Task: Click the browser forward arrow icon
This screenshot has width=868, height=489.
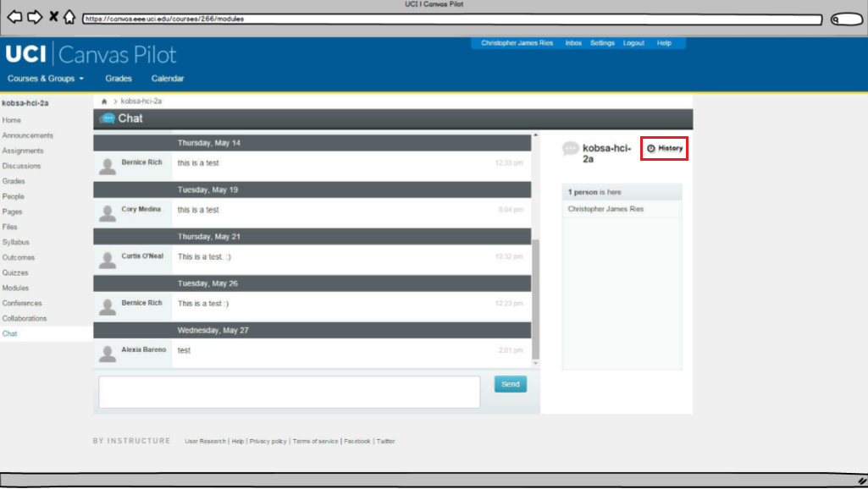Action: click(x=35, y=17)
